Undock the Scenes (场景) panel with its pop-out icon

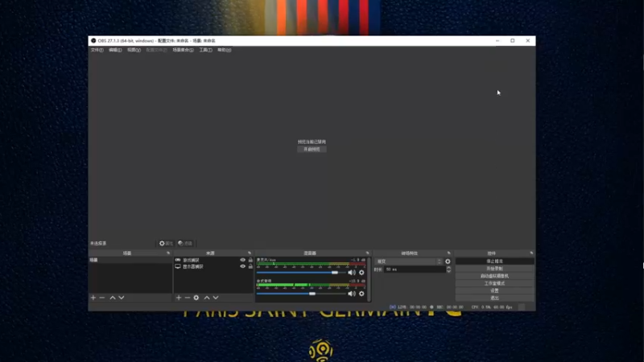(x=168, y=253)
